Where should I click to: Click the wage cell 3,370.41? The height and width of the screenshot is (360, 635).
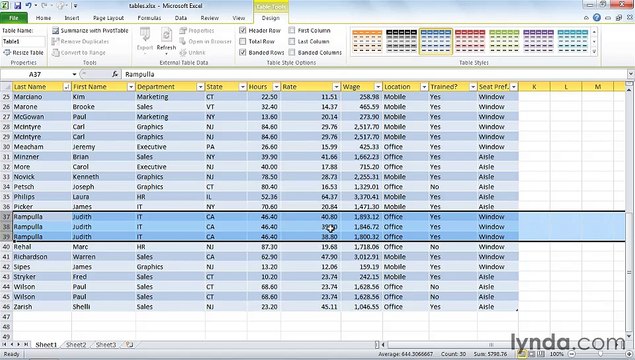tap(362, 197)
